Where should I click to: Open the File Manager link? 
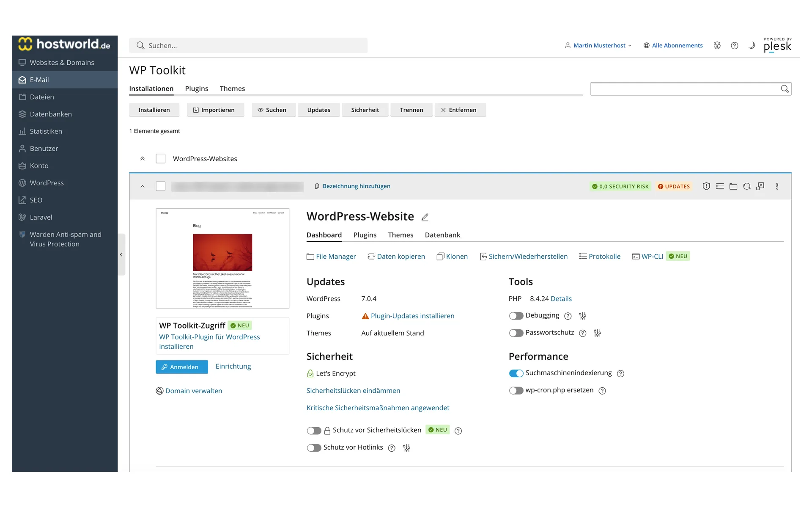pyautogui.click(x=331, y=257)
